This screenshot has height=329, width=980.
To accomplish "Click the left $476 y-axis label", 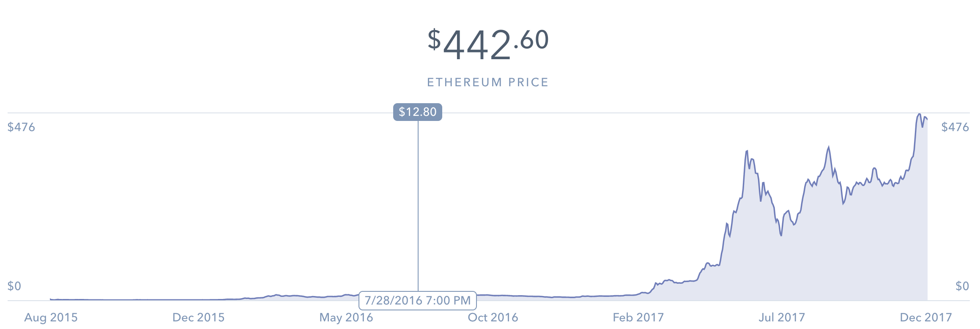I will click(21, 127).
